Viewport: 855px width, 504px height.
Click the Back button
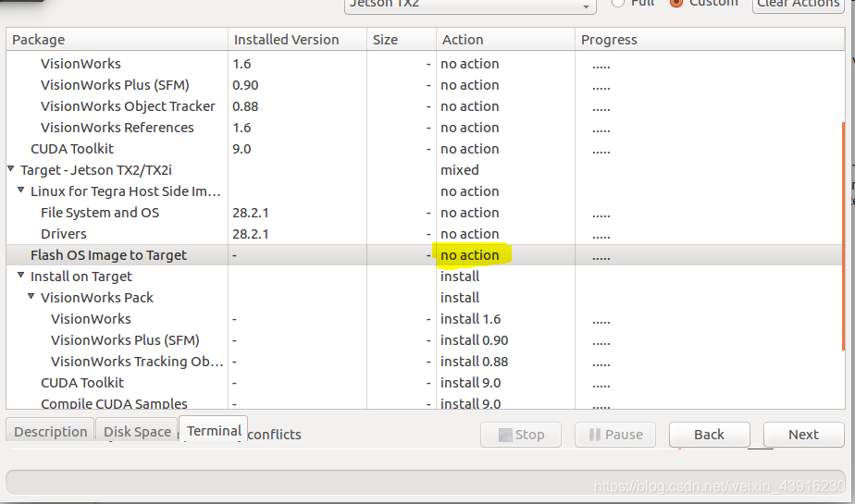[710, 435]
